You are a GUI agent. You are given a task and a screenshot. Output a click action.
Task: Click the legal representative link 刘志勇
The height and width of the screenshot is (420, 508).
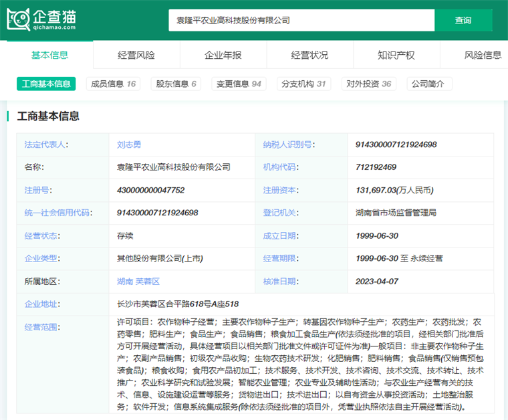coord(129,144)
